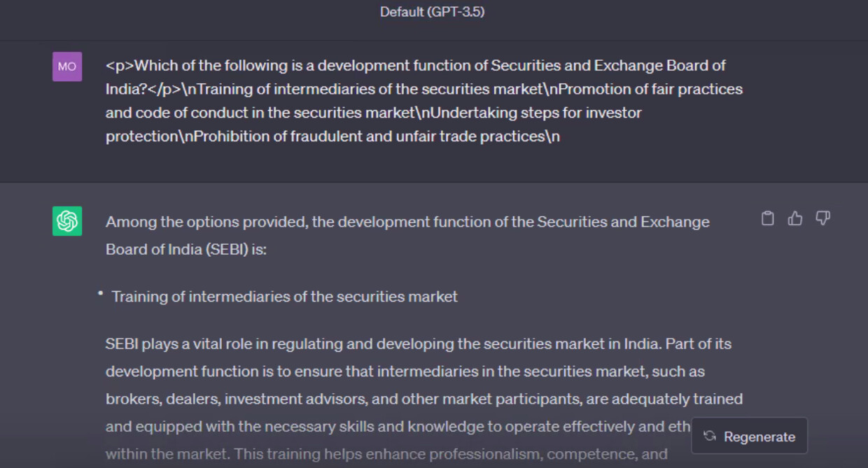The height and width of the screenshot is (468, 868).
Task: Click the user message line starting India?</p>
Action: click(x=424, y=89)
